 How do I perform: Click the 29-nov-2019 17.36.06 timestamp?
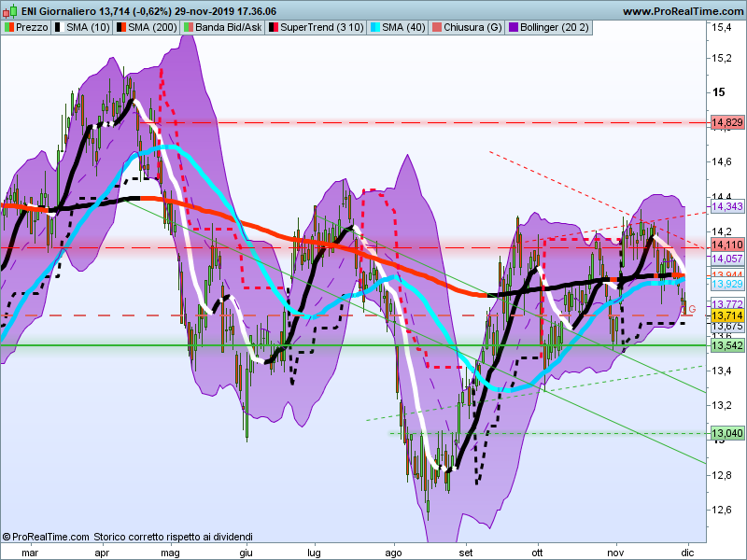click(225, 11)
